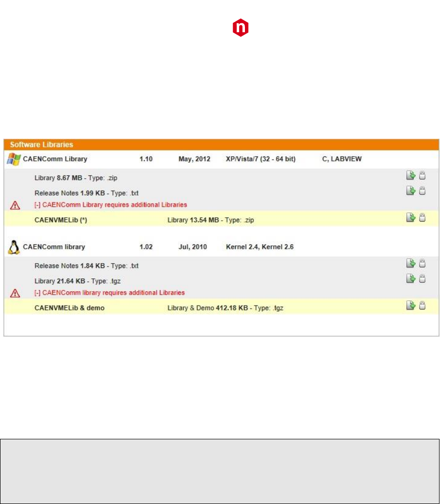Click 'Kernel 2.4, Kernel 2.6' text
Screen dimensions: 440x504
click(x=260, y=247)
